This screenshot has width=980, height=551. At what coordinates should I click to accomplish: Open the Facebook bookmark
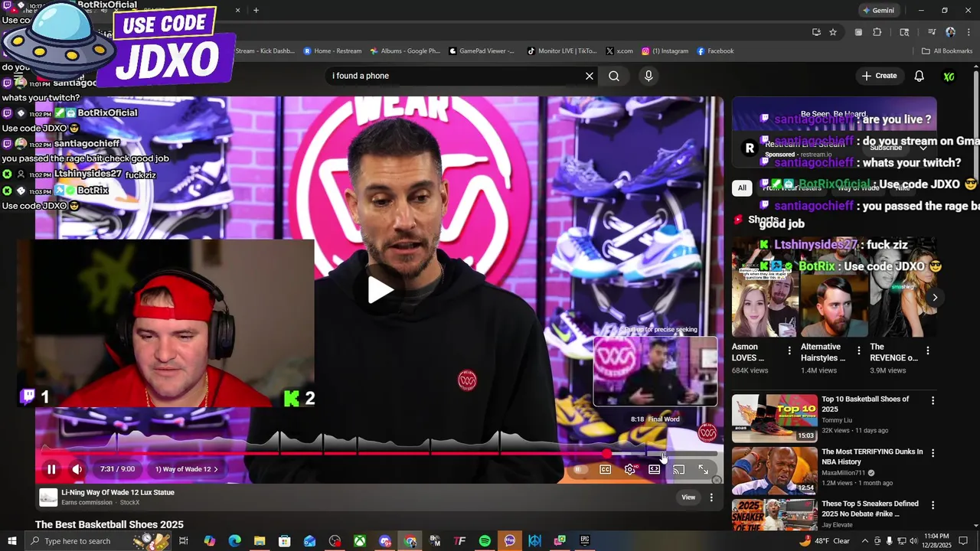tap(715, 51)
